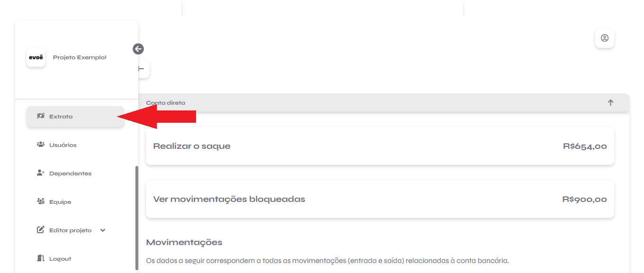
Task: Click the Equipe team icon
Action: [40, 201]
